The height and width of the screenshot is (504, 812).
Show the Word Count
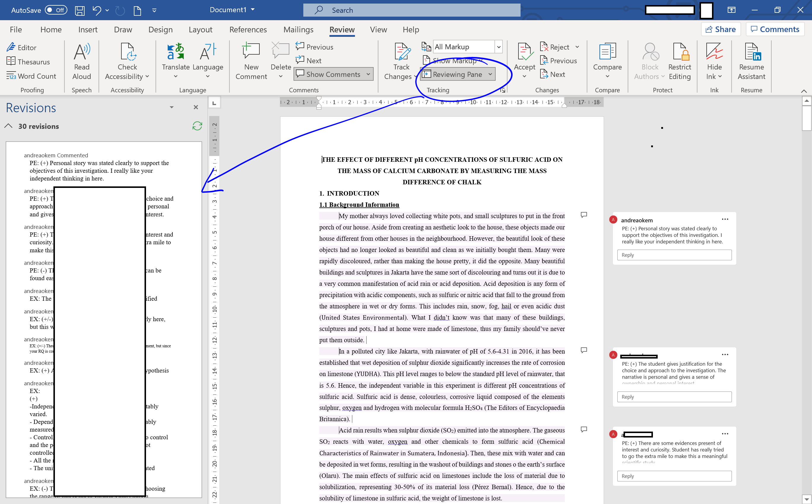[31, 76]
